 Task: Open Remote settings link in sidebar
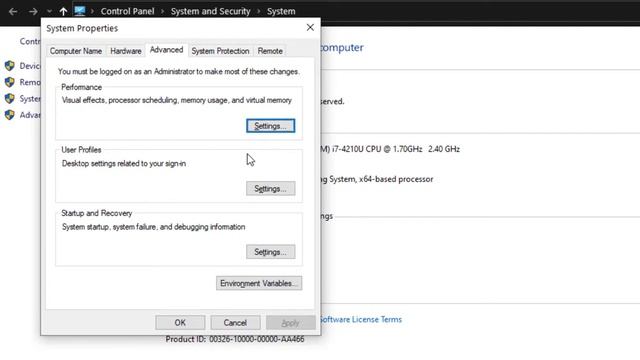click(x=30, y=82)
